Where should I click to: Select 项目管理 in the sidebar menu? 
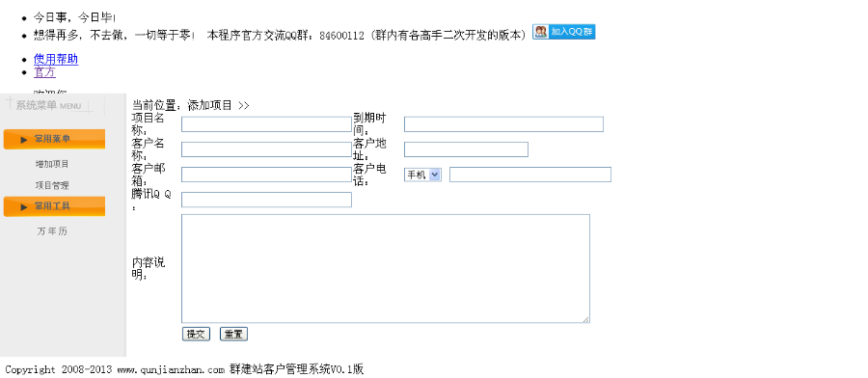click(52, 185)
